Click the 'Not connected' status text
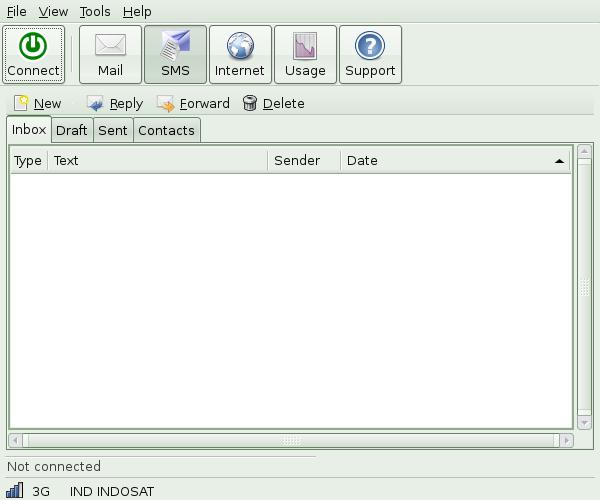The width and height of the screenshot is (600, 500). click(x=54, y=466)
